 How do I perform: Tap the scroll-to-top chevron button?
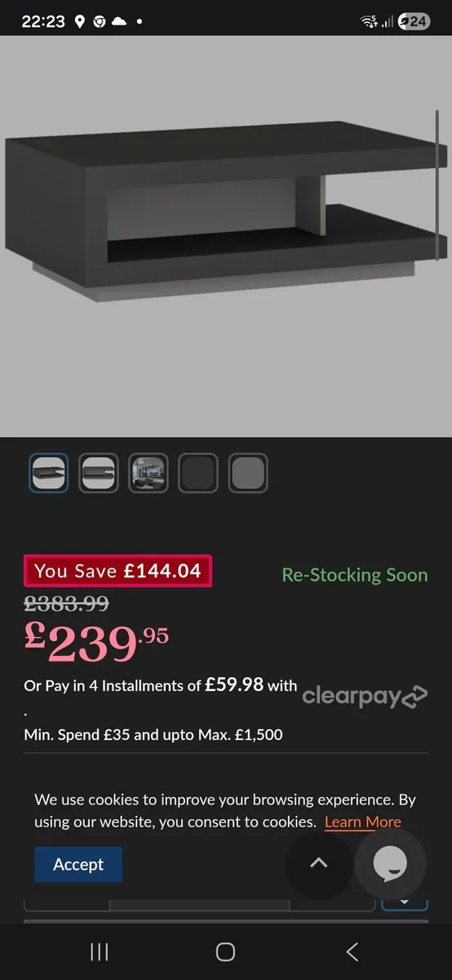click(318, 863)
